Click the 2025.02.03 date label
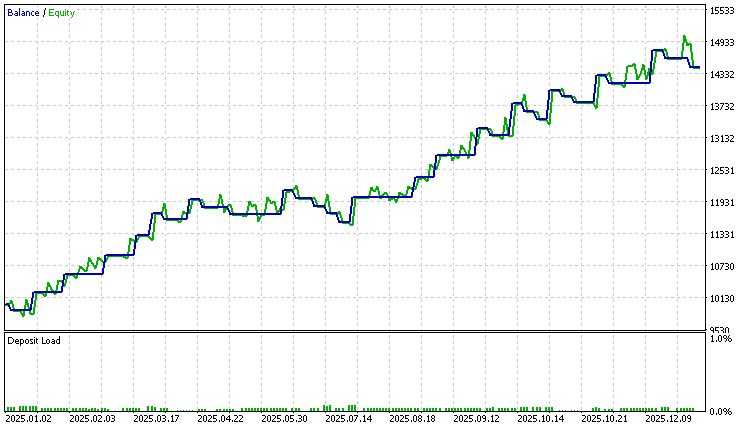The height and width of the screenshot is (428, 750). tap(92, 419)
